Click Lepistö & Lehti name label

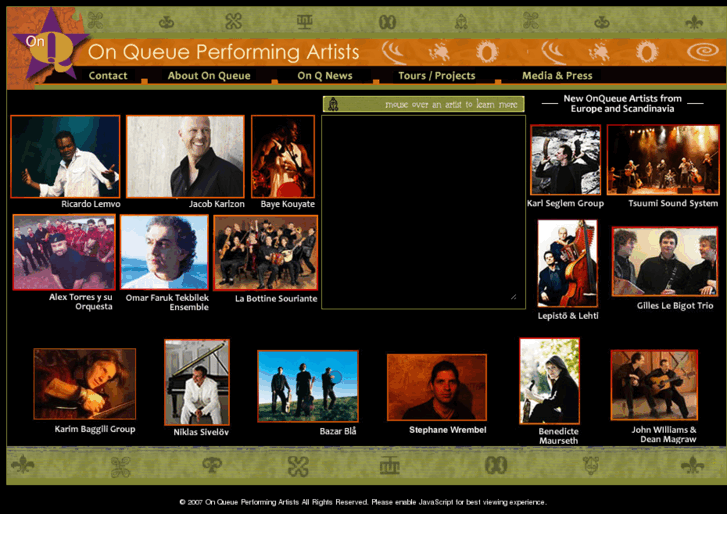[x=568, y=316]
